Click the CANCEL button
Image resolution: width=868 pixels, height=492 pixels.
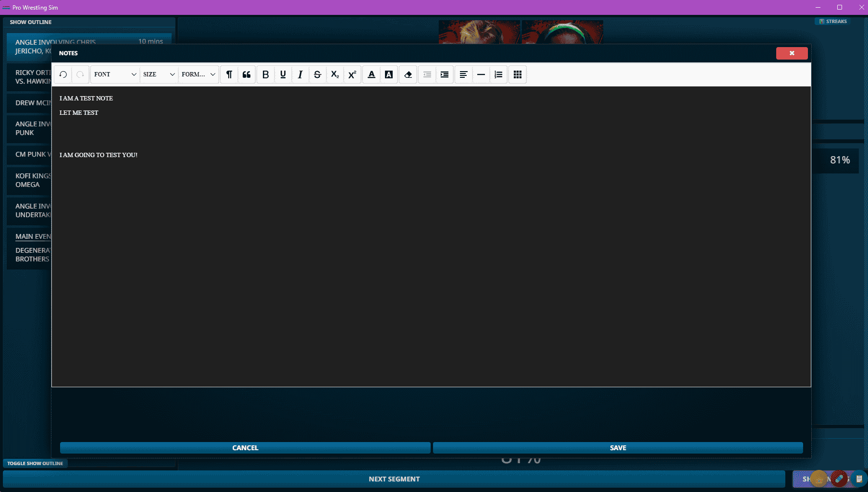tap(245, 448)
